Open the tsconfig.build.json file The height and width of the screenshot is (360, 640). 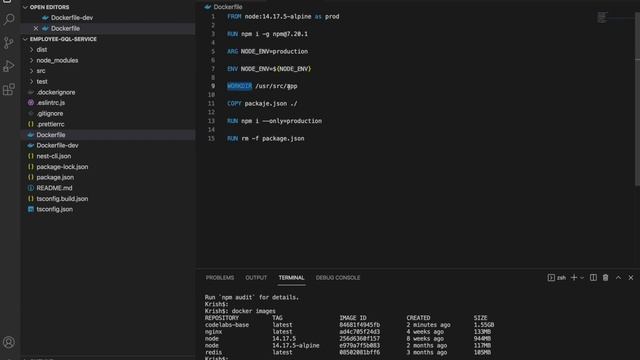coord(62,198)
